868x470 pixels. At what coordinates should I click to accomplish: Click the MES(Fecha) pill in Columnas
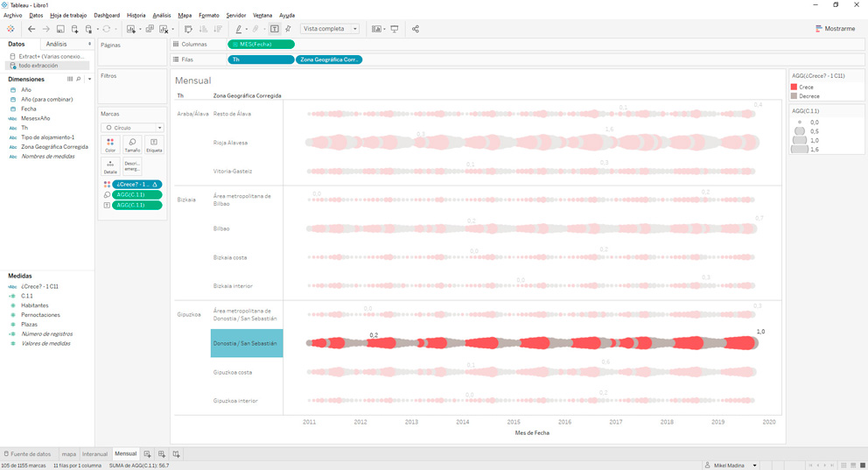[261, 44]
